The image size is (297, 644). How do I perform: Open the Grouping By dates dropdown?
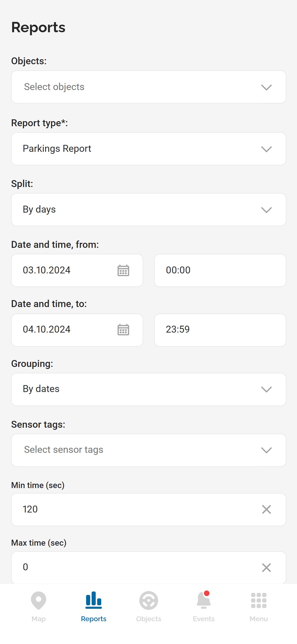[x=148, y=389]
